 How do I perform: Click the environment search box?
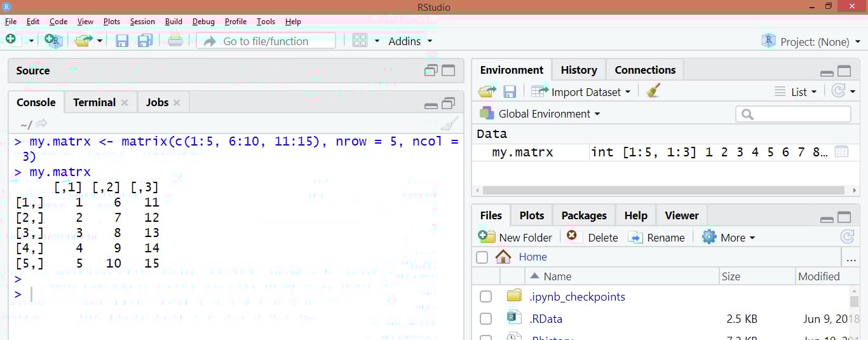pyautogui.click(x=793, y=114)
